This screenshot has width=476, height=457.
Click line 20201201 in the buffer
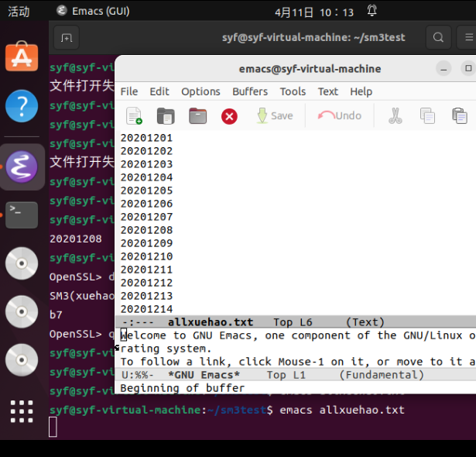point(146,138)
